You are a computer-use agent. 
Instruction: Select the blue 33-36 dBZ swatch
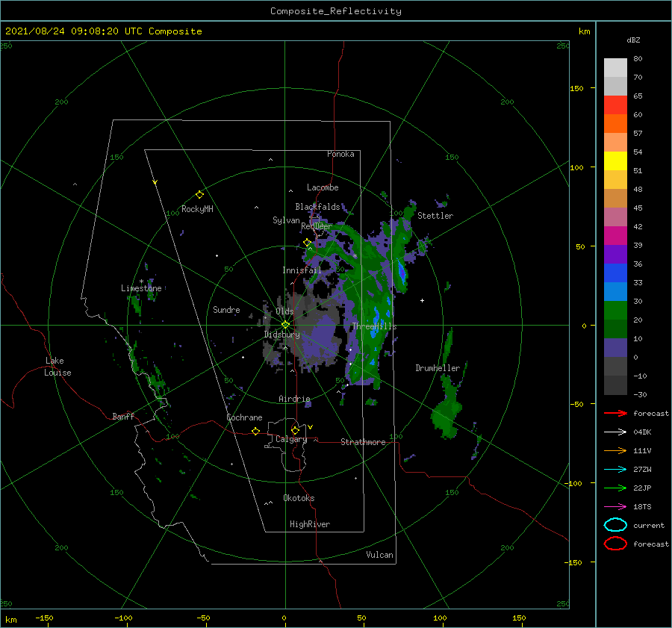click(615, 273)
